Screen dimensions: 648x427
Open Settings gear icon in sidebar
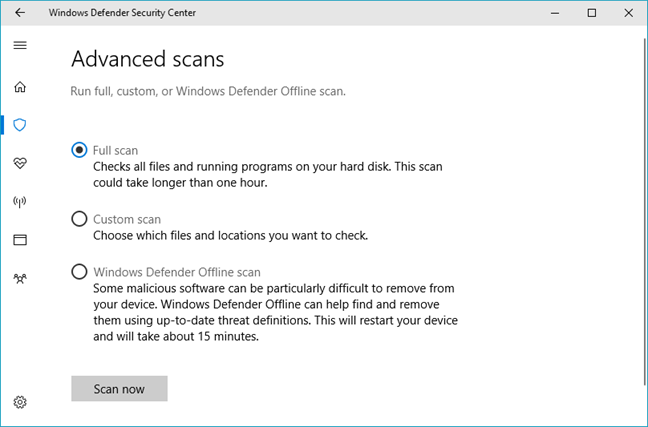20,402
